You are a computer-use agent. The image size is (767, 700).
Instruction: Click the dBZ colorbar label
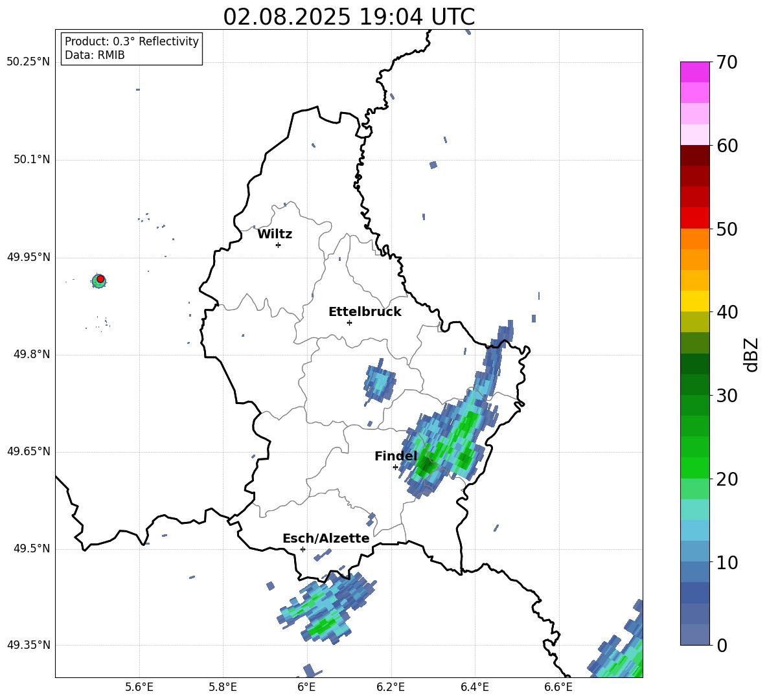[752, 355]
